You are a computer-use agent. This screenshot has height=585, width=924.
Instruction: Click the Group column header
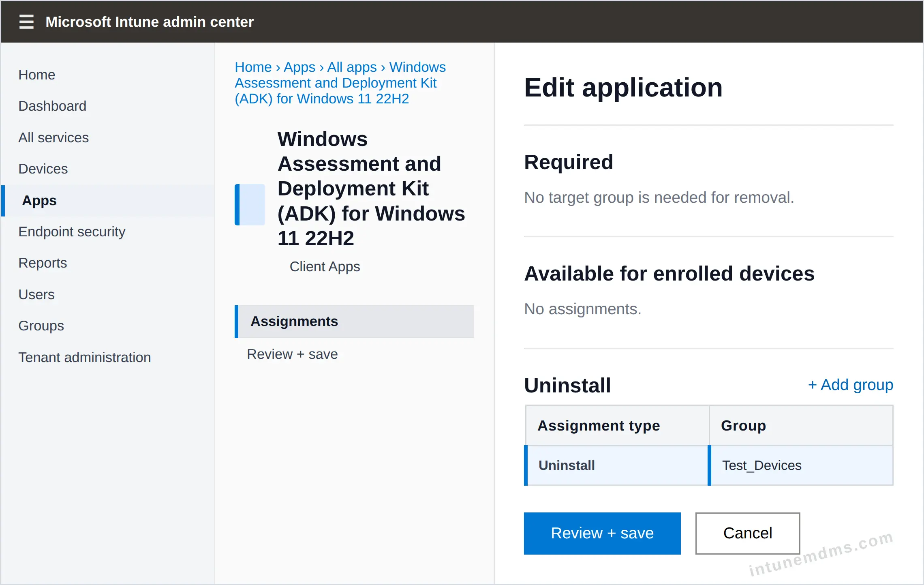coord(801,426)
